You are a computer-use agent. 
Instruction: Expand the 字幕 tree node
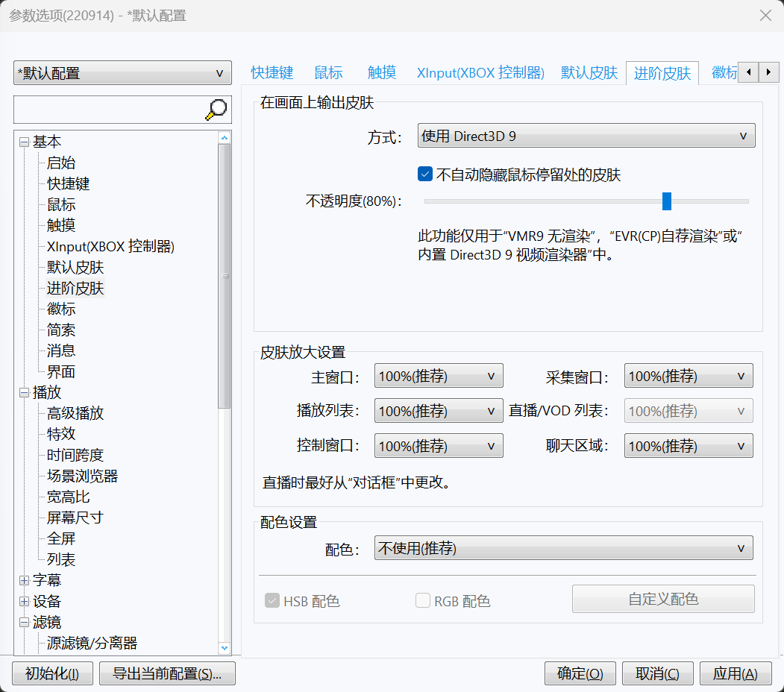(x=24, y=581)
